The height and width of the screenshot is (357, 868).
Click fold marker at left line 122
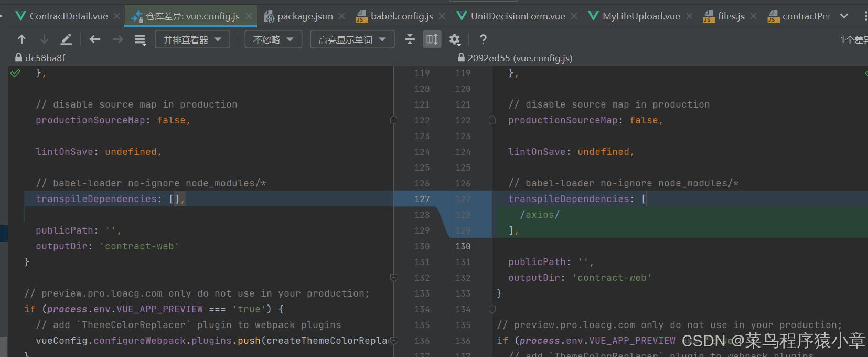[394, 120]
